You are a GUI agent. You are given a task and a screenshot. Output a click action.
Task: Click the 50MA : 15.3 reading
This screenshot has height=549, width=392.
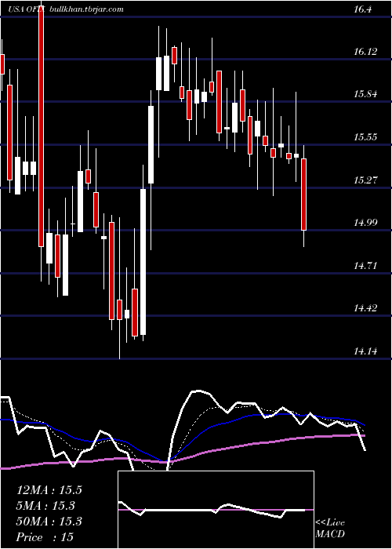pyautogui.click(x=49, y=522)
